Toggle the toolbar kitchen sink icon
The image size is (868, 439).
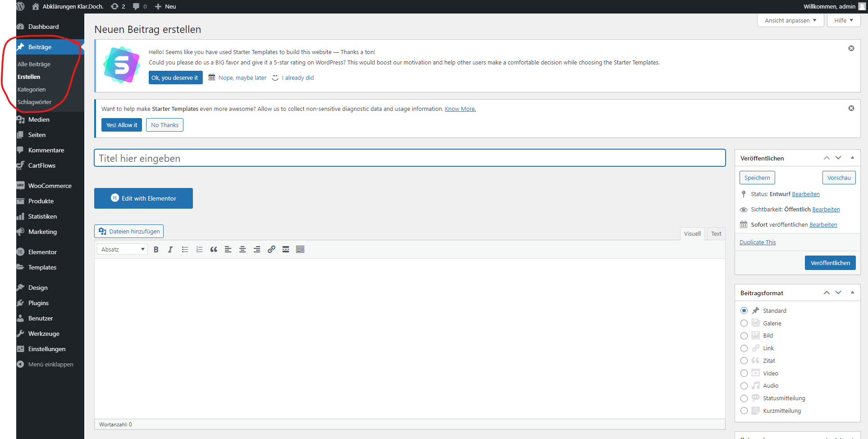pyautogui.click(x=300, y=249)
